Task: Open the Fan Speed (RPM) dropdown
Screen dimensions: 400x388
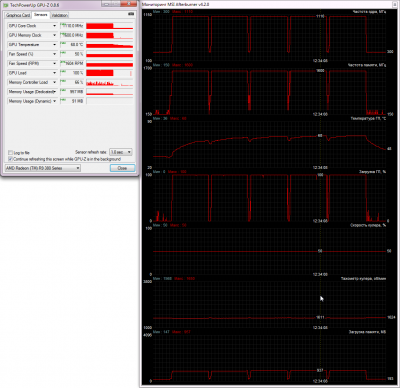Action: (x=55, y=63)
